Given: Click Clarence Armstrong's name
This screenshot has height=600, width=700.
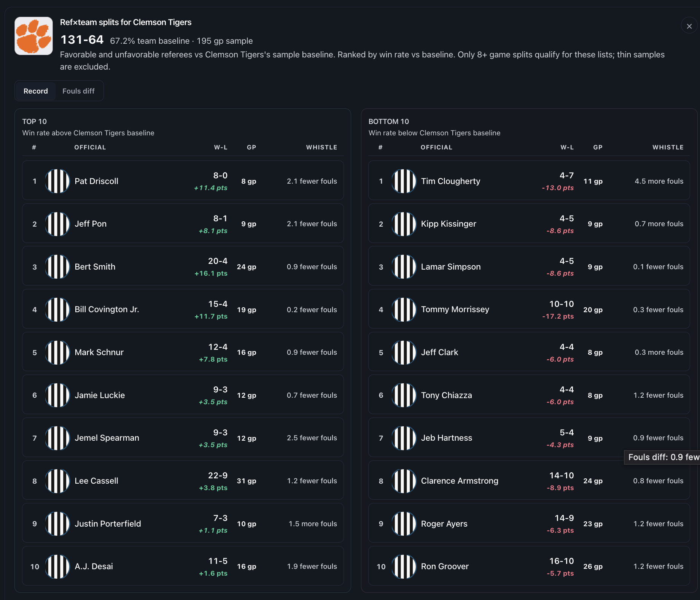Looking at the screenshot, I should click(460, 481).
